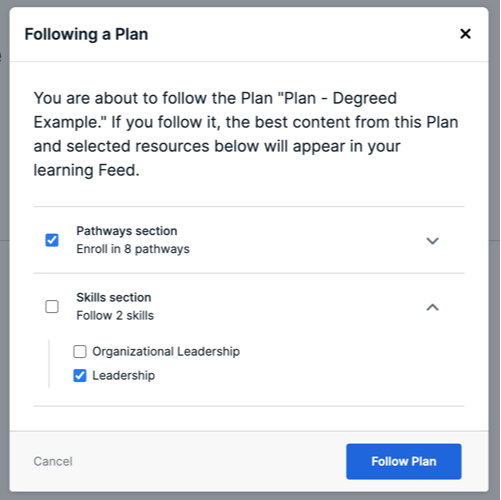Expand the Pathways section chevron
This screenshot has height=500, width=501.
432,240
